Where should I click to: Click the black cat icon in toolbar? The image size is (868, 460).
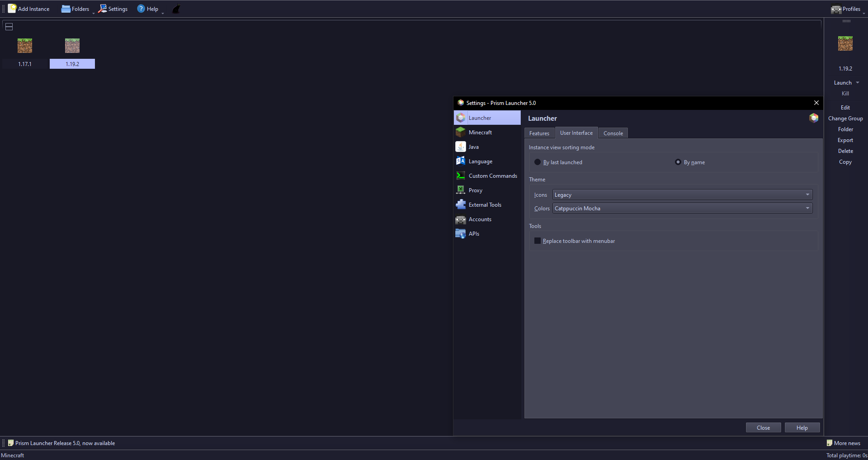click(176, 9)
